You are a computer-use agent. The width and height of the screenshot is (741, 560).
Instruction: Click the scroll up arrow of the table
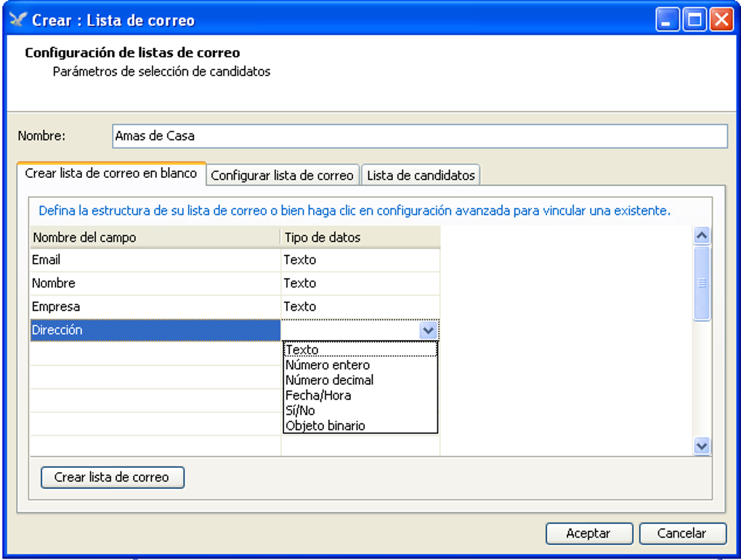click(702, 236)
